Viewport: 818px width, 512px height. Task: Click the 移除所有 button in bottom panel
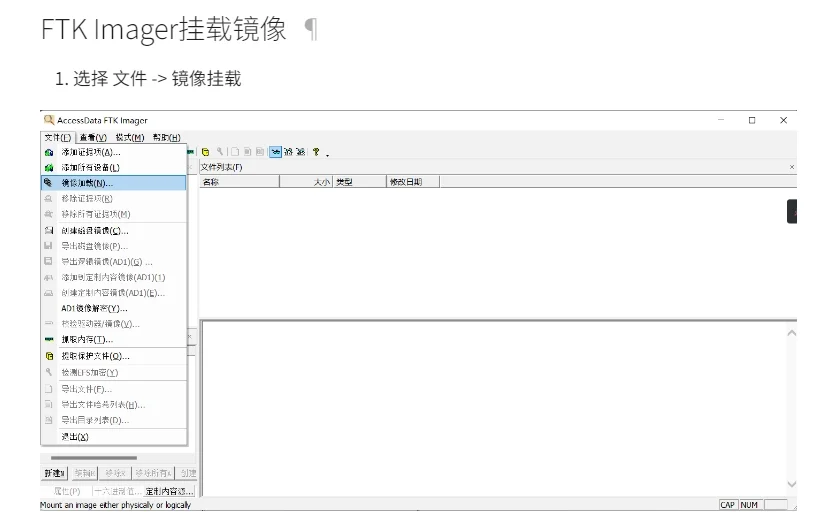(153, 473)
